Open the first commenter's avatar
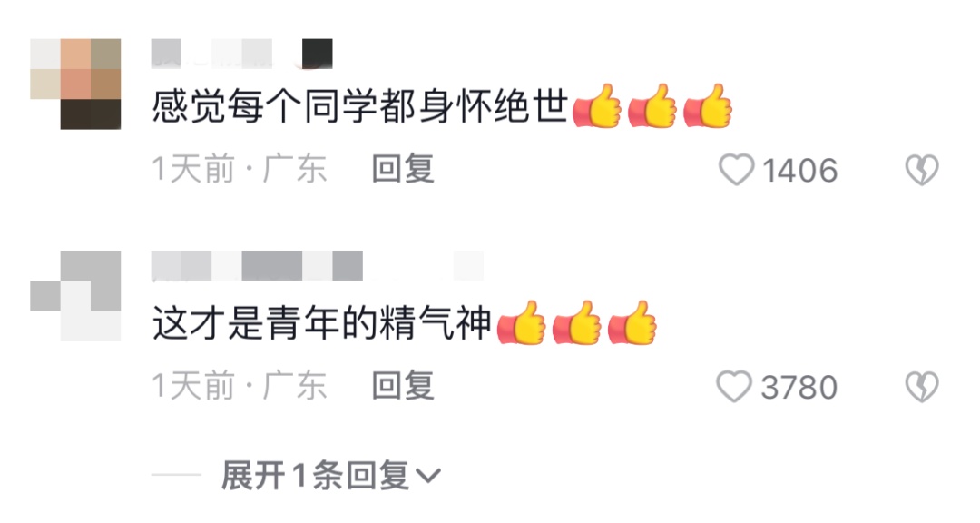The height and width of the screenshot is (523, 980). tap(75, 84)
